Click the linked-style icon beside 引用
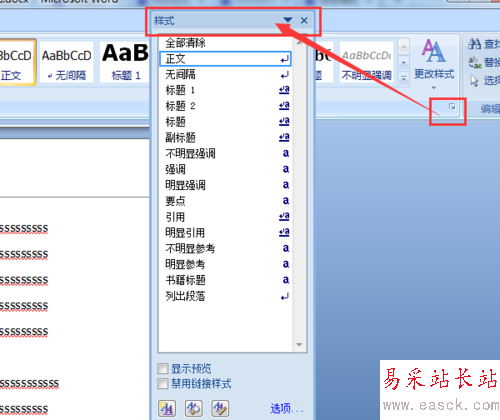Viewport: 500px width, 420px height. [x=284, y=217]
